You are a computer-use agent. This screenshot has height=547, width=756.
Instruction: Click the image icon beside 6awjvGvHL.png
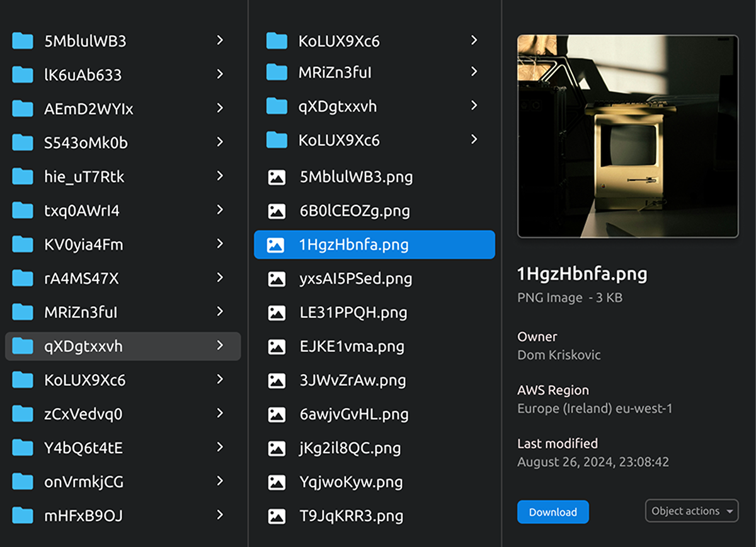click(277, 414)
